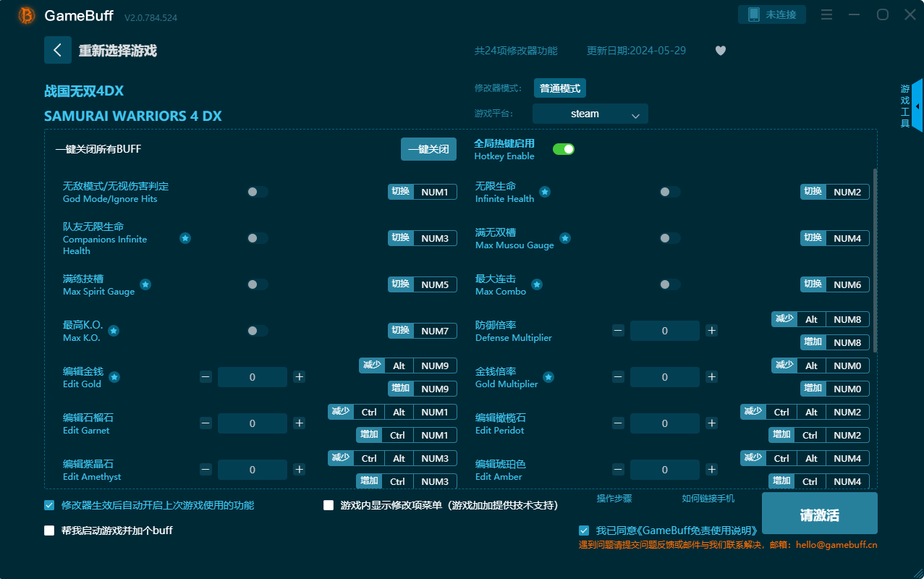This screenshot has height=579, width=924.
Task: Decrease Edit Gold value with minus
Action: coord(205,377)
